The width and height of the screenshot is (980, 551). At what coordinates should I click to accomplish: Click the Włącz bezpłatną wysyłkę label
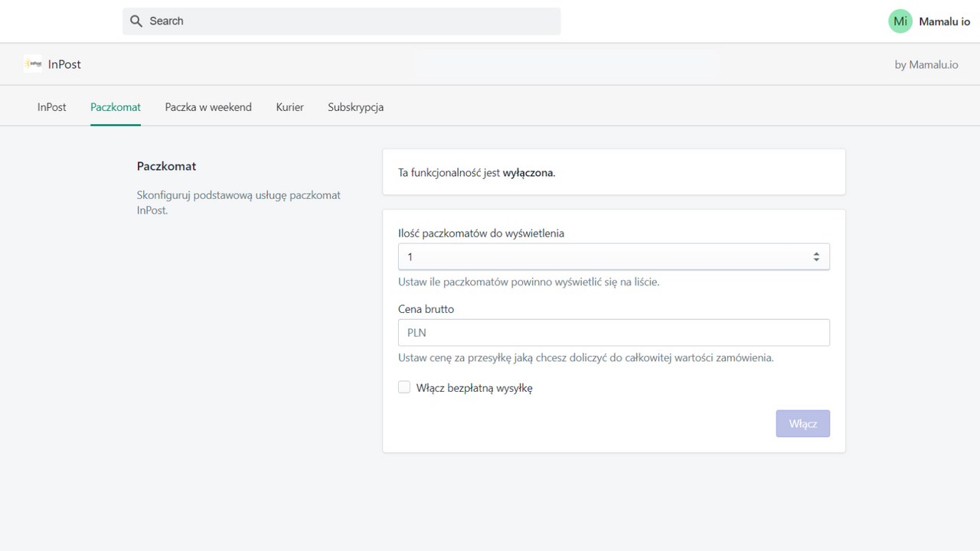coord(475,388)
